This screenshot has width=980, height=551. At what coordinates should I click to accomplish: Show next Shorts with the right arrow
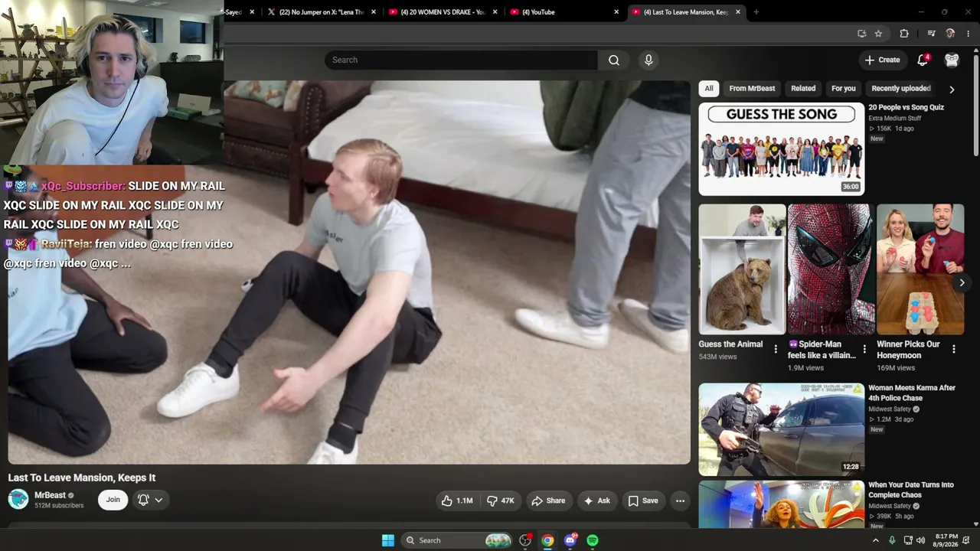pos(962,282)
